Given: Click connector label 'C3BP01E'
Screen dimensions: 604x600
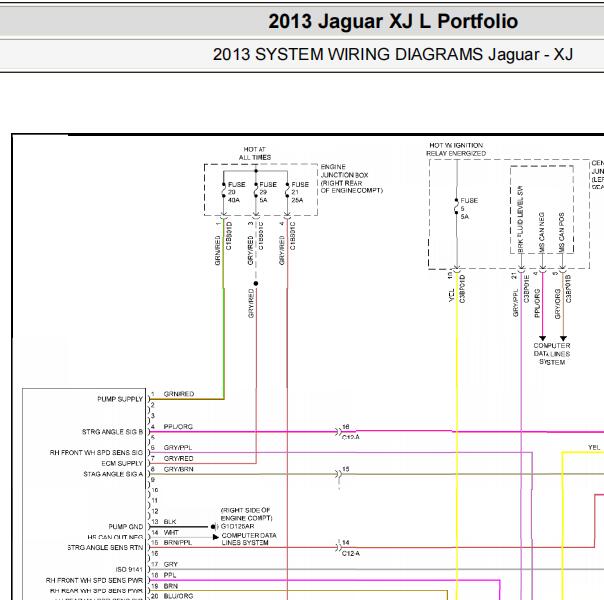Looking at the screenshot, I should pyautogui.click(x=527, y=289).
